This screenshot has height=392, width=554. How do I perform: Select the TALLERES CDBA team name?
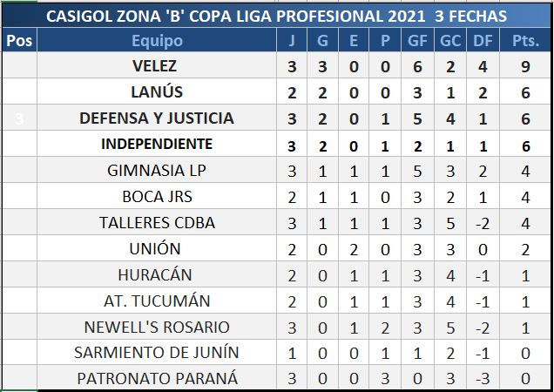click(158, 222)
